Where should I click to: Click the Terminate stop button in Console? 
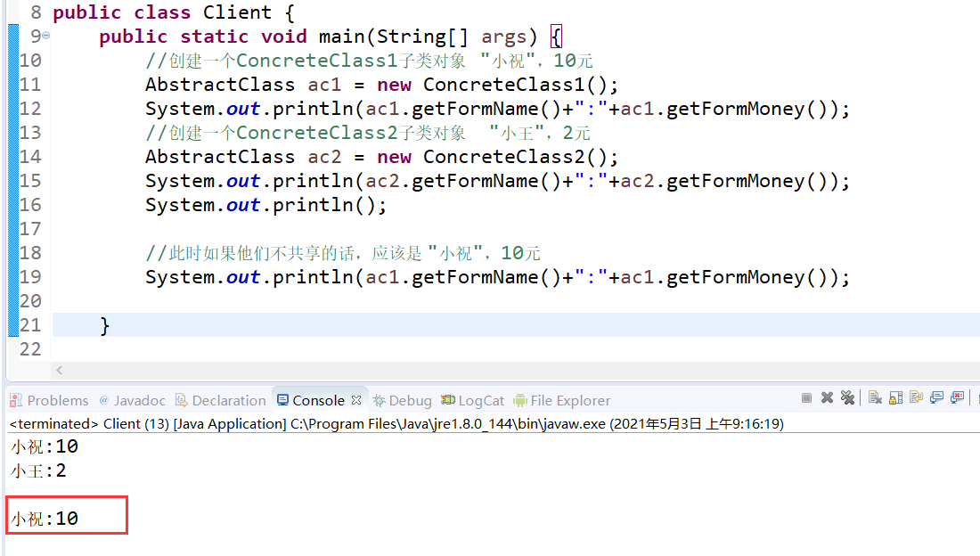coord(806,397)
